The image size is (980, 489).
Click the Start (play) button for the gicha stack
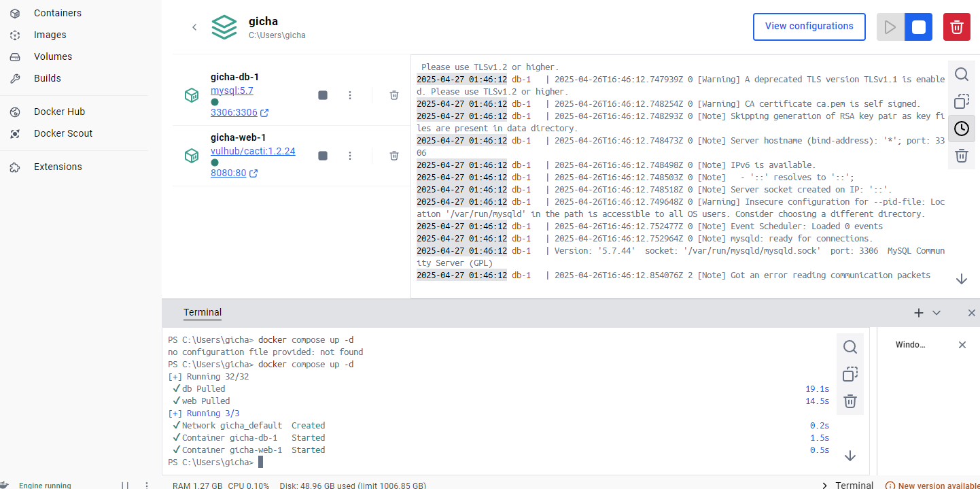890,27
